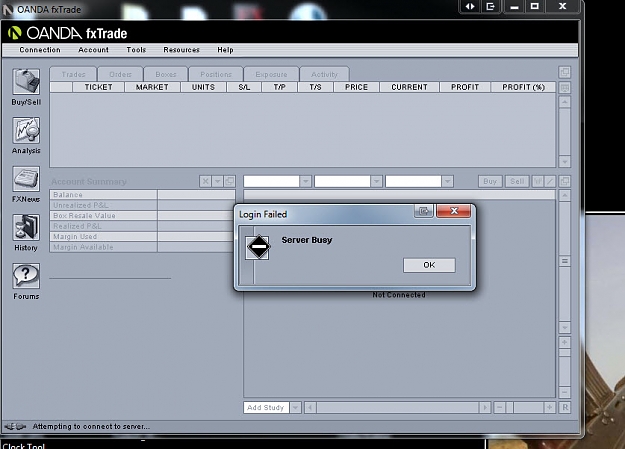Click the chart vertical zoom minus button
This screenshot has height=449, width=625.
[565, 392]
